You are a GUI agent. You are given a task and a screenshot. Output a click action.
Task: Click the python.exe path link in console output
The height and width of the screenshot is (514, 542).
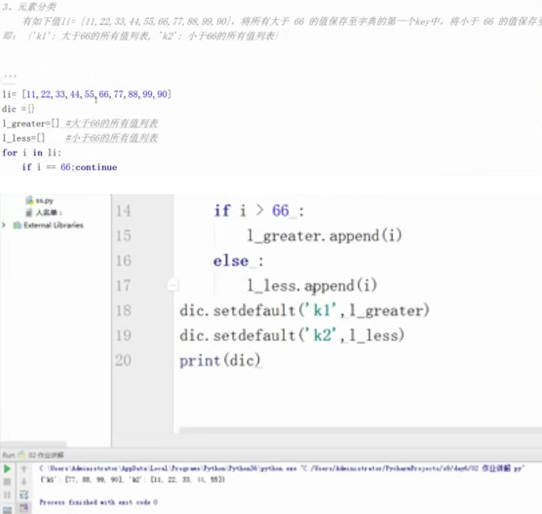[168, 469]
